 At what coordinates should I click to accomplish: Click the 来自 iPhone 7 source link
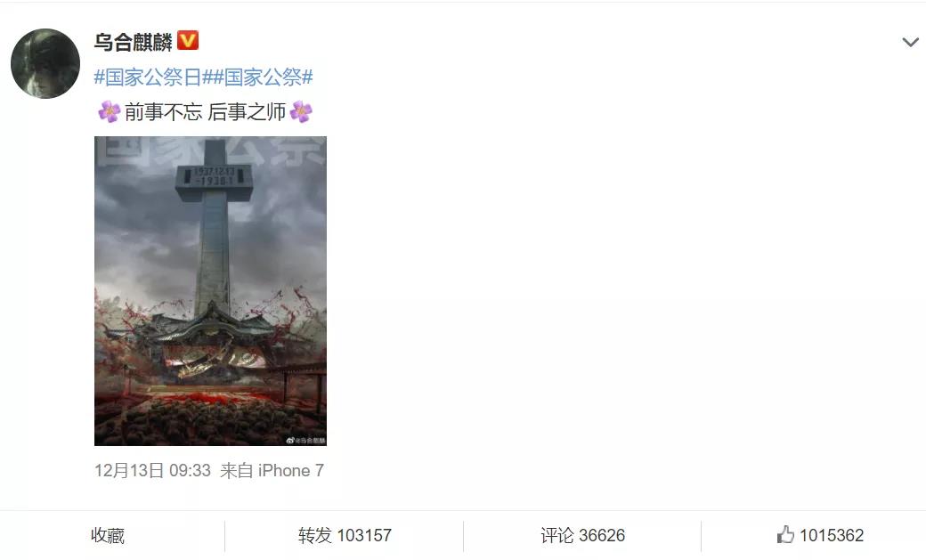[x=272, y=470]
